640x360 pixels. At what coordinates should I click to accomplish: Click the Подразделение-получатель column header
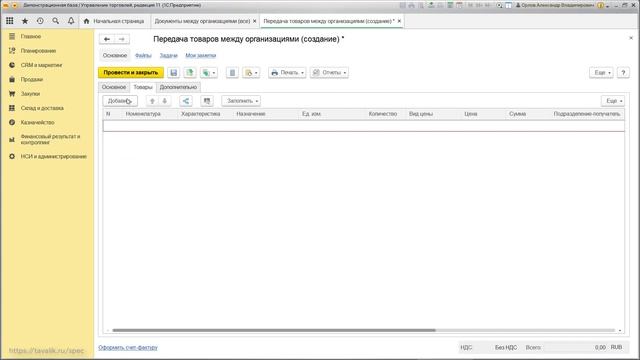coord(587,114)
